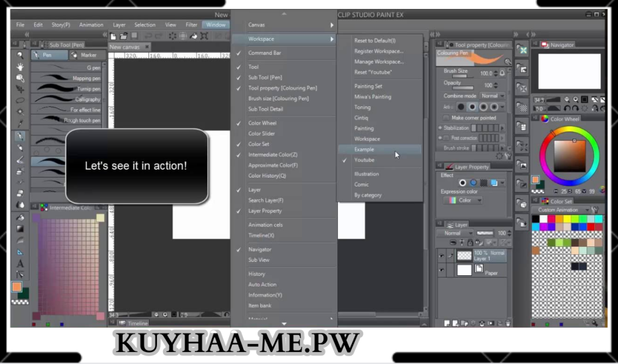Select the Lasso selection tool
618x364 pixels.
click(20, 100)
